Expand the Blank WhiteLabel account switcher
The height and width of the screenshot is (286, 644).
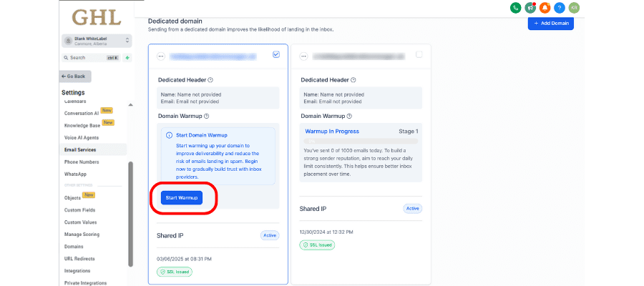coord(97,41)
